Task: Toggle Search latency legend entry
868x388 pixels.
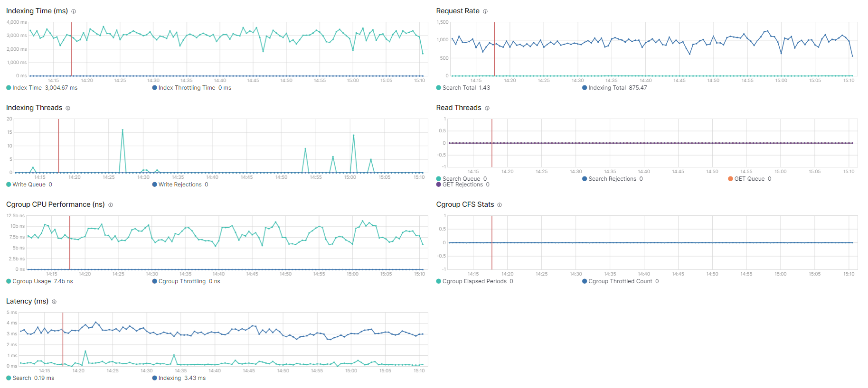Action: [x=30, y=378]
